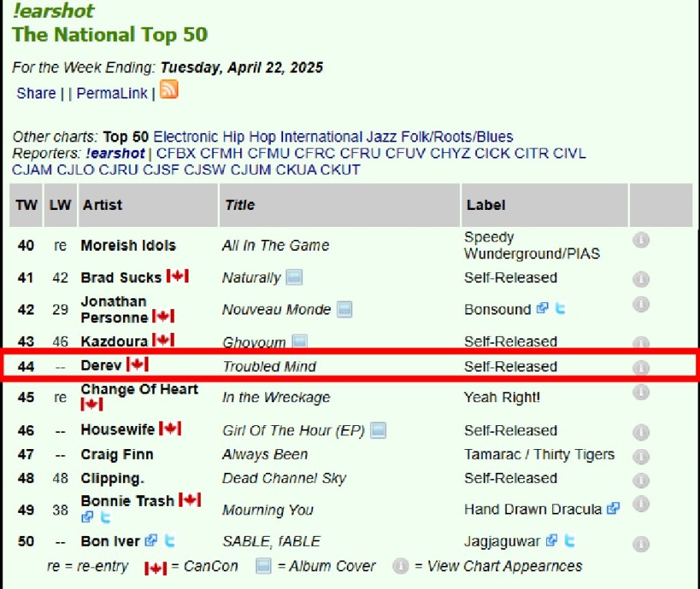
Task: Click Twitter icon beside Jagjaguwar label
Action: click(568, 541)
